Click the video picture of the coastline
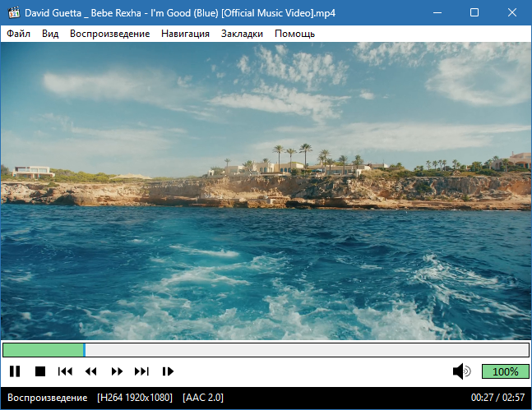Image resolution: width=532 pixels, height=410 pixels. pyautogui.click(x=266, y=191)
